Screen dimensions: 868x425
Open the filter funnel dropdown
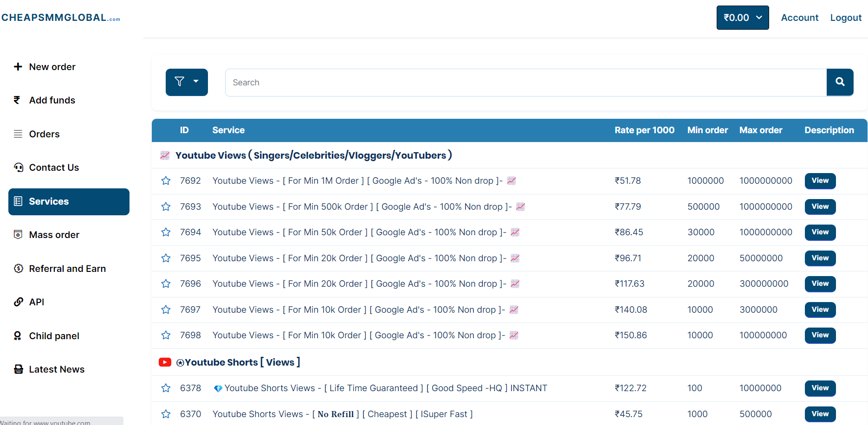pos(187,82)
